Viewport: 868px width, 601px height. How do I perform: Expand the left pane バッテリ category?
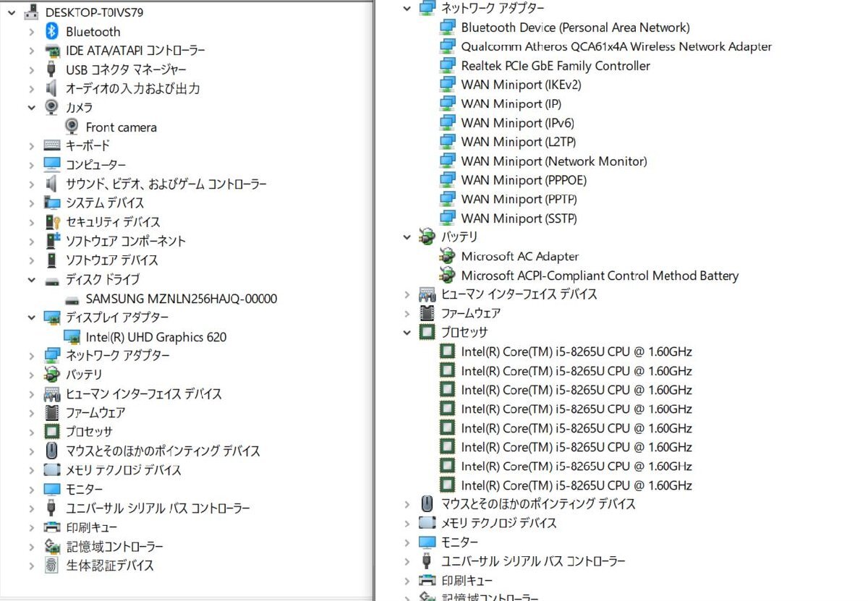point(31,375)
